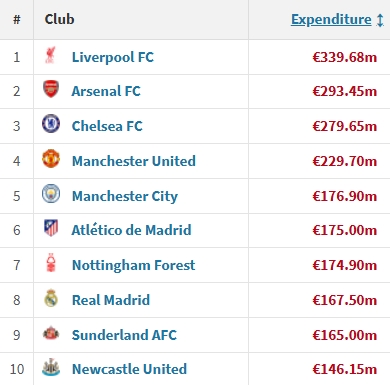This screenshot has width=390, height=385.
Task: Open the Manchester United club link
Action: click(134, 161)
